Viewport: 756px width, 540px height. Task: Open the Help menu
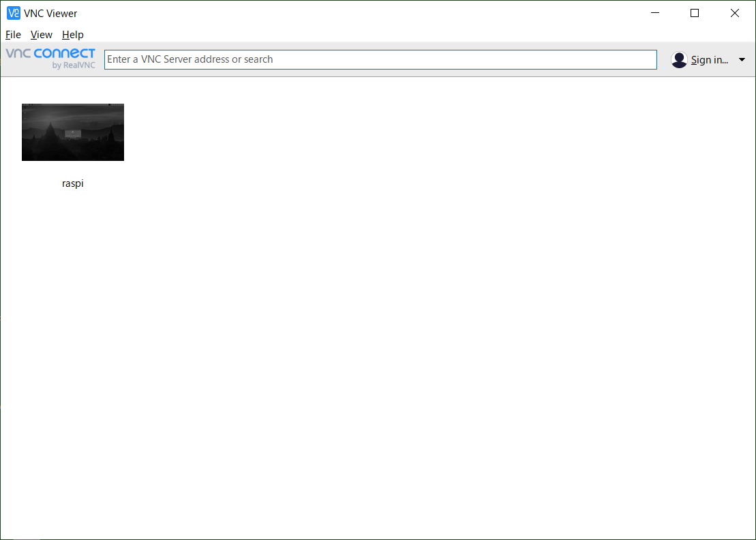coord(73,35)
